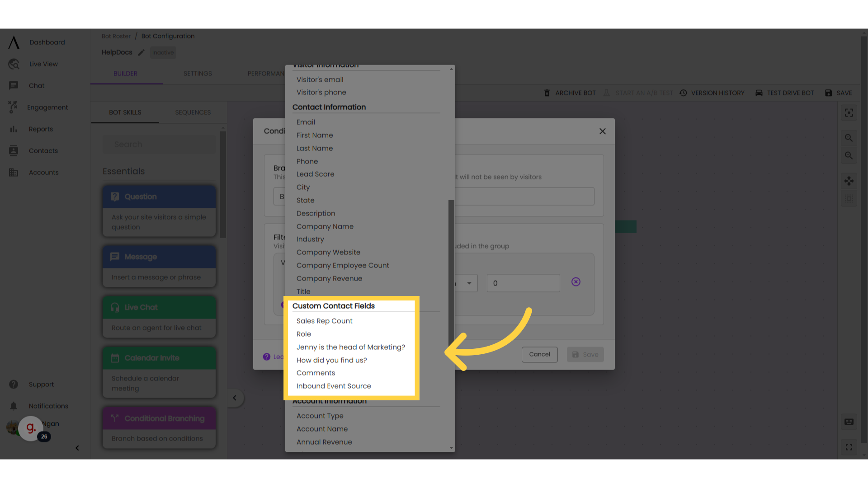The width and height of the screenshot is (868, 488).
Task: Select Role from Custom Contact Fields
Action: click(303, 333)
